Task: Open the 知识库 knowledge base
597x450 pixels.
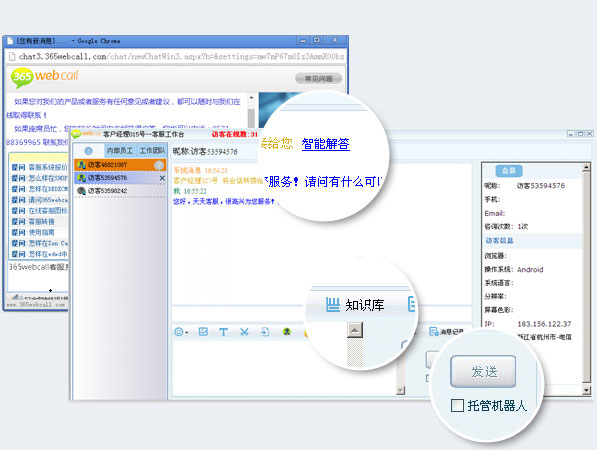Action: click(355, 305)
